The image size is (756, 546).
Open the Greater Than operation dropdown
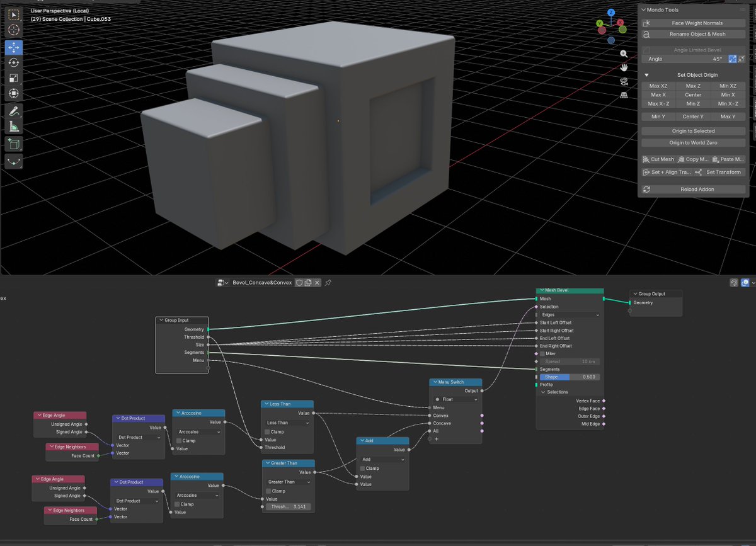289,482
